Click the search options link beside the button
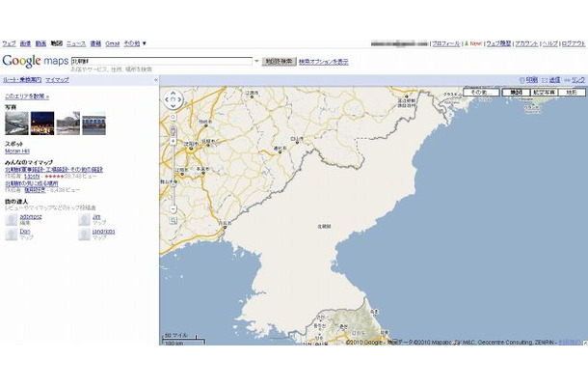Viewport: 588px width, 386px height. click(x=324, y=62)
